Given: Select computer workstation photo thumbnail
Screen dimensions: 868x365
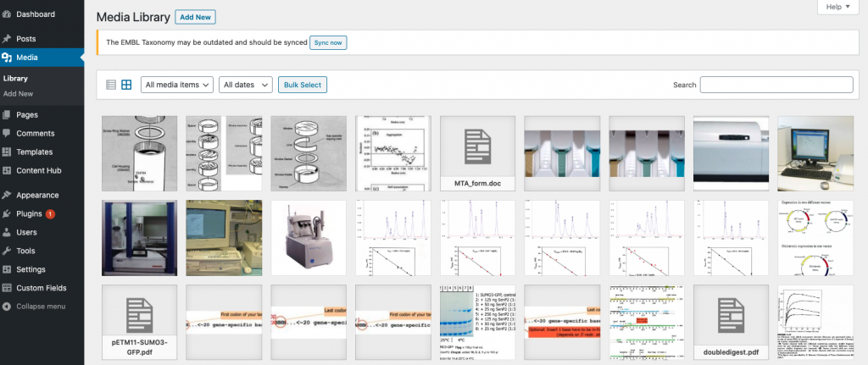Looking at the screenshot, I should coord(815,154).
